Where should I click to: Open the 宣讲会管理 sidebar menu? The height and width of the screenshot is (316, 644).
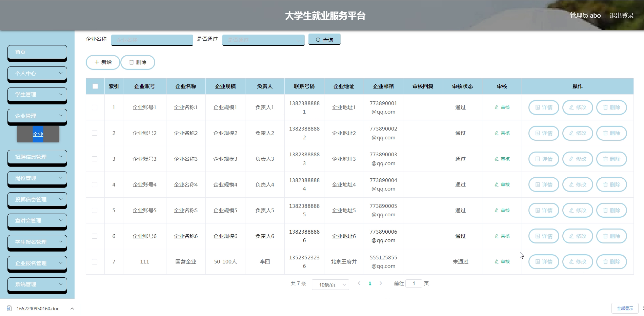[x=37, y=221]
